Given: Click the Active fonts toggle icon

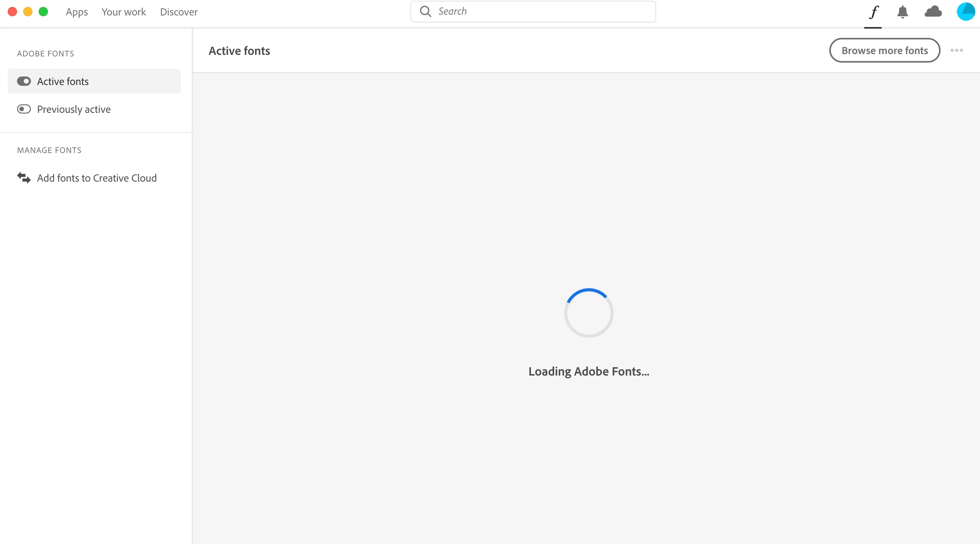Looking at the screenshot, I should click(x=24, y=81).
